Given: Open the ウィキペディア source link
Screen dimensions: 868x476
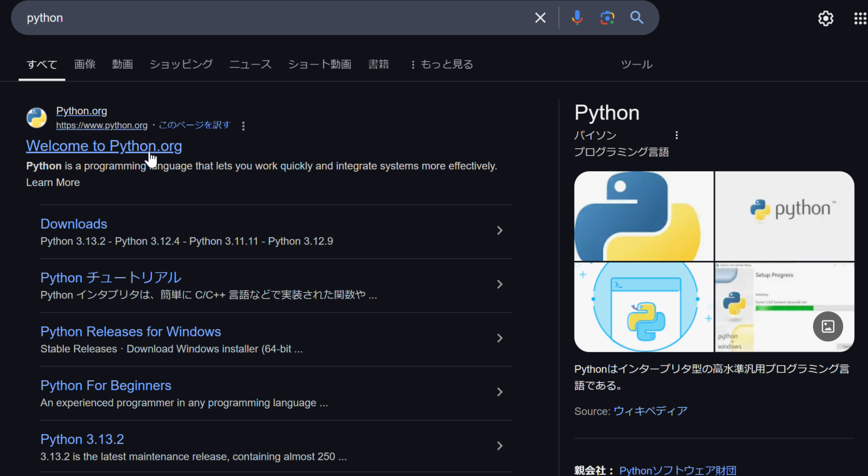Looking at the screenshot, I should click(x=650, y=411).
